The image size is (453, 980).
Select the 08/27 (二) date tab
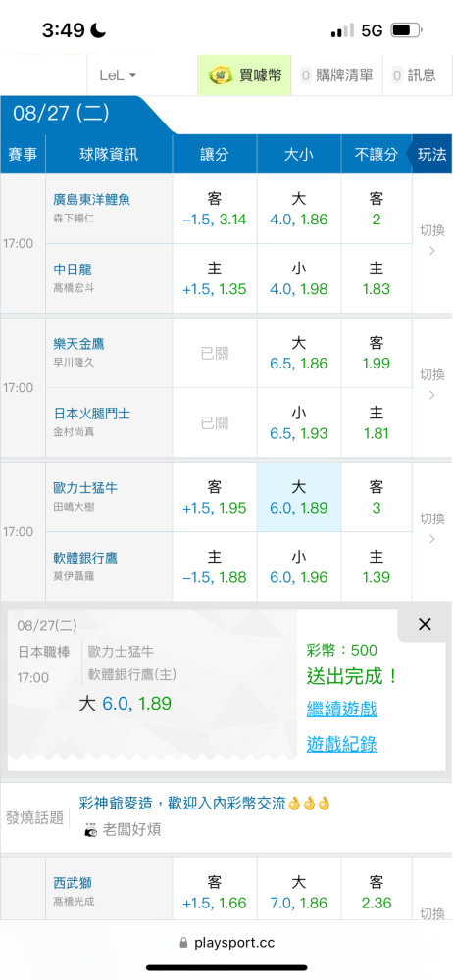click(62, 113)
